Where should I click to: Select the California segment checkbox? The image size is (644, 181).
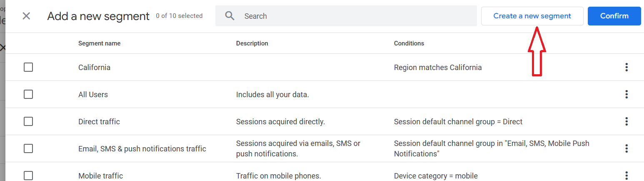28,67
